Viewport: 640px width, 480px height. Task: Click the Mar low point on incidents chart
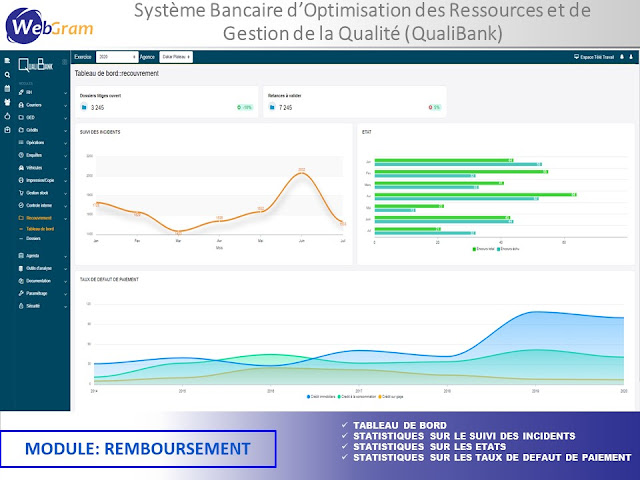[x=178, y=231]
